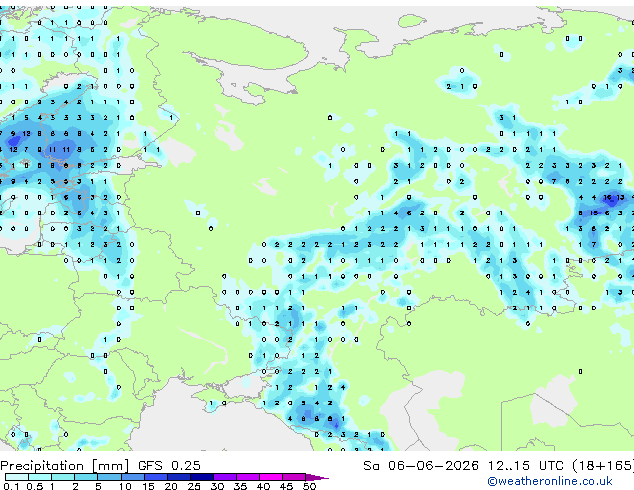This screenshot has width=634, height=490.
Task: Click the '45' legend scale label
Action: pyautogui.click(x=286, y=486)
